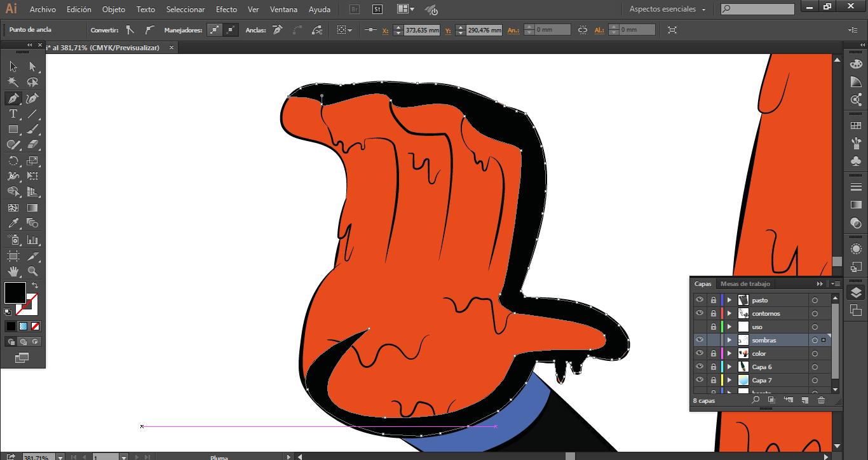Pick the Rectangle tool
868x460 pixels.
click(x=13, y=130)
